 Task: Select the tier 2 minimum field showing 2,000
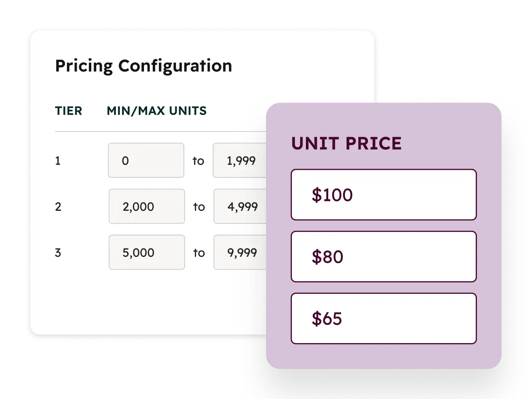click(x=147, y=206)
